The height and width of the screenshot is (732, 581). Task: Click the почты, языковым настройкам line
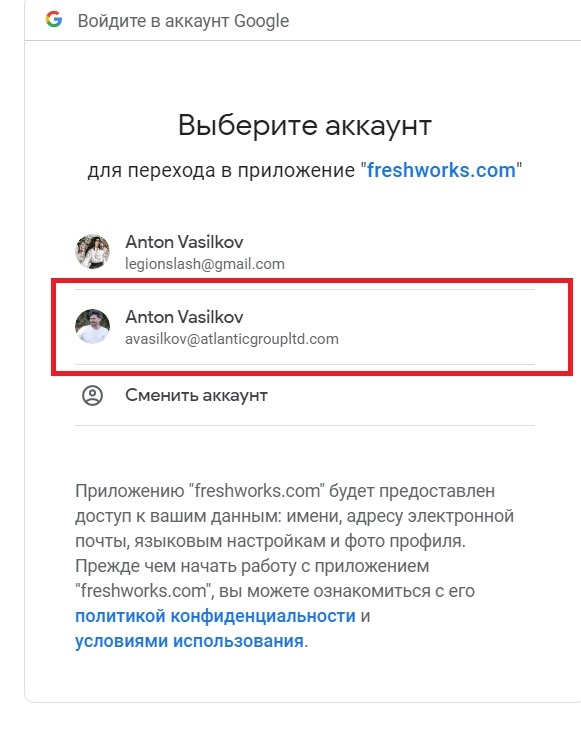click(270, 541)
